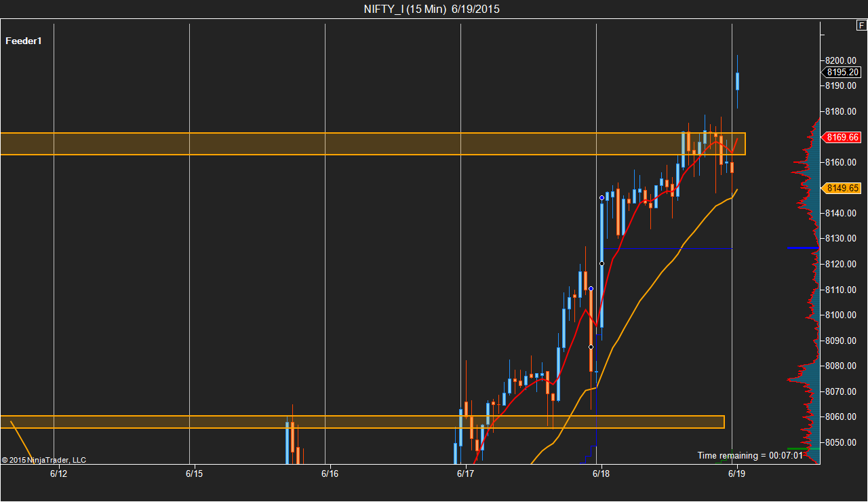This screenshot has height=502, width=868.
Task: Click the 6/17 date label
Action: (x=465, y=474)
